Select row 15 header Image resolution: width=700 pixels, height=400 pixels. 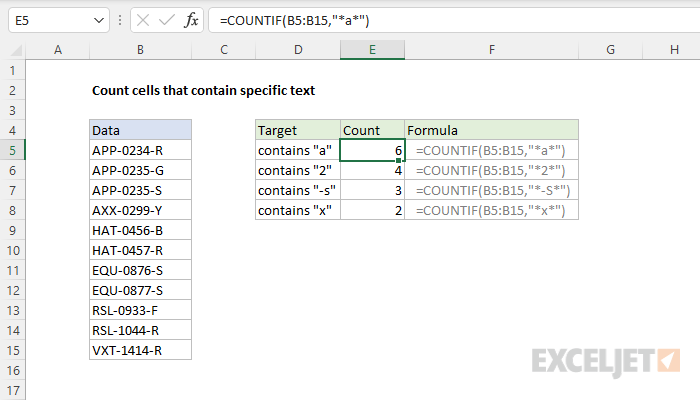[14, 350]
